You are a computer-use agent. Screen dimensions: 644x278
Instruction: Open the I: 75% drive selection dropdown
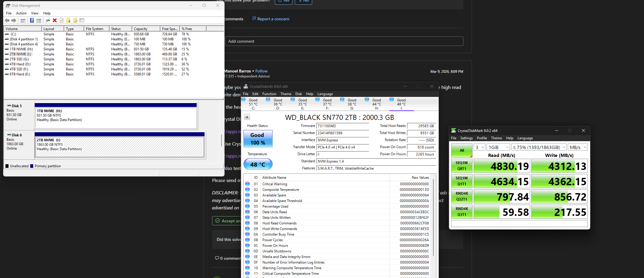click(x=539, y=147)
